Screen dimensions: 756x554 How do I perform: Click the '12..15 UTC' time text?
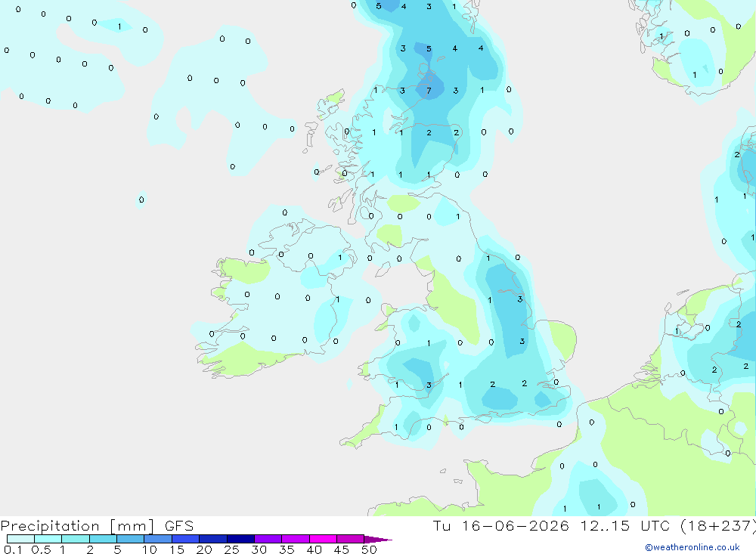click(x=625, y=525)
